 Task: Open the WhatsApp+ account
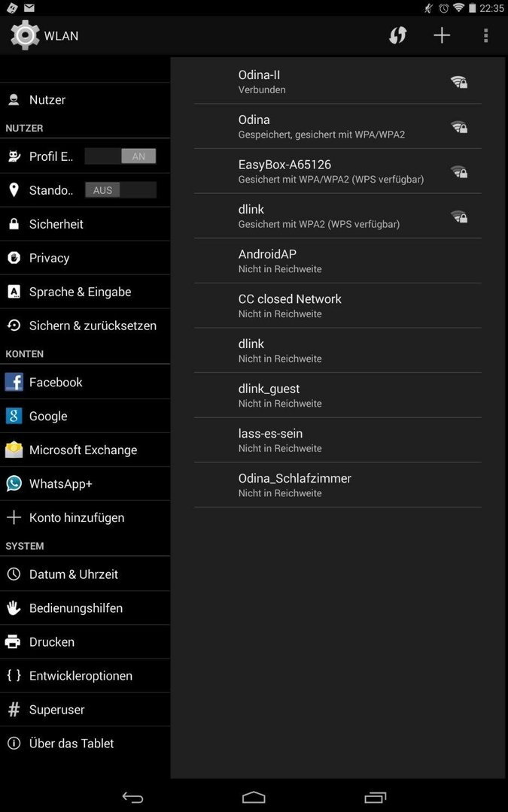point(85,483)
